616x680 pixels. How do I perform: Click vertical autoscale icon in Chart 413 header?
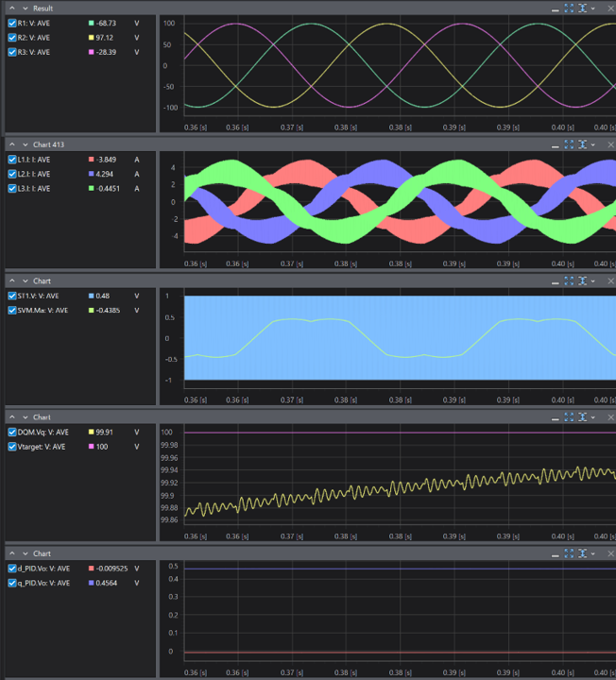tap(583, 144)
